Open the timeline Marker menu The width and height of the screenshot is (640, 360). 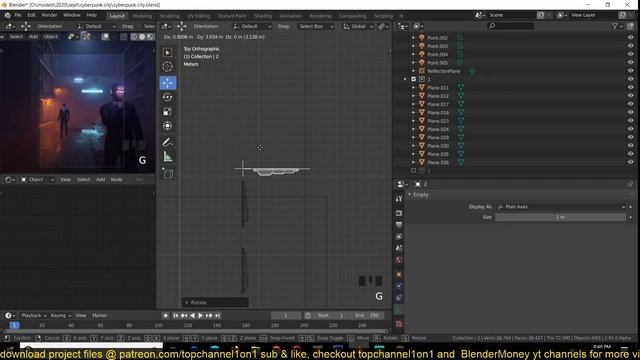pyautogui.click(x=100, y=316)
